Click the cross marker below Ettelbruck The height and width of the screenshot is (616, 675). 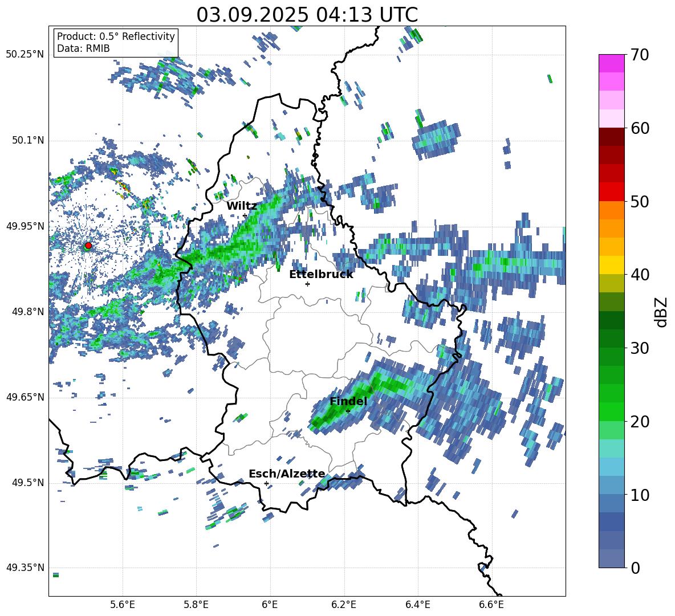click(x=307, y=284)
